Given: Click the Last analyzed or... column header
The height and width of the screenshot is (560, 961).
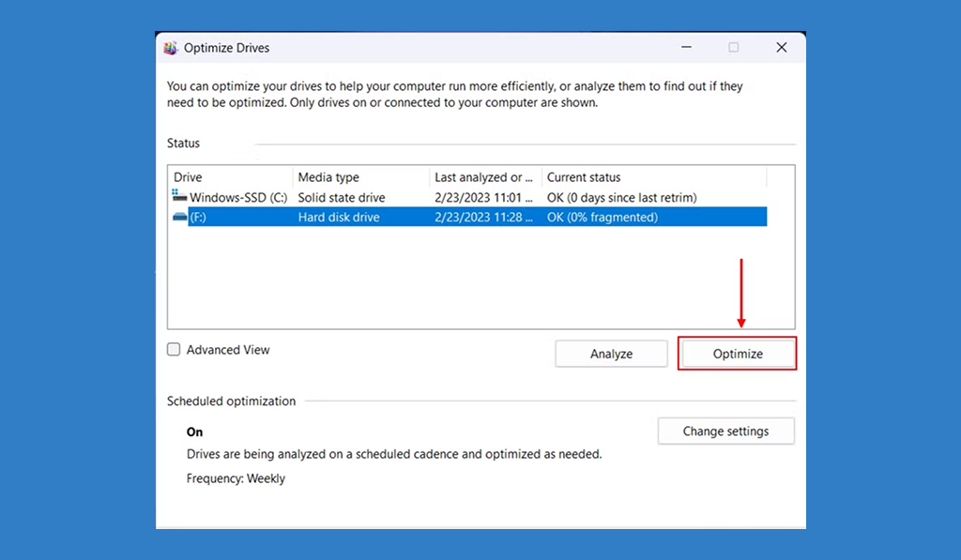Looking at the screenshot, I should point(486,177).
